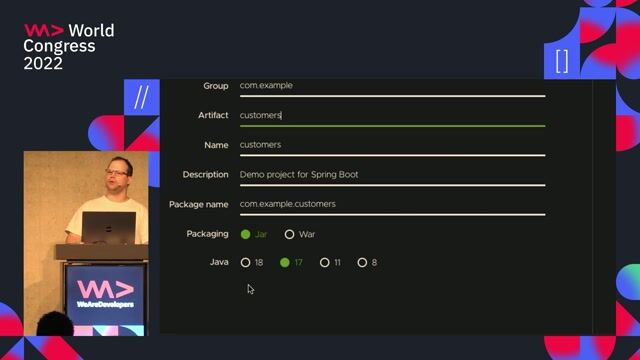Click the World Congress 2022 logo
The height and width of the screenshot is (360, 640).
(x=69, y=47)
